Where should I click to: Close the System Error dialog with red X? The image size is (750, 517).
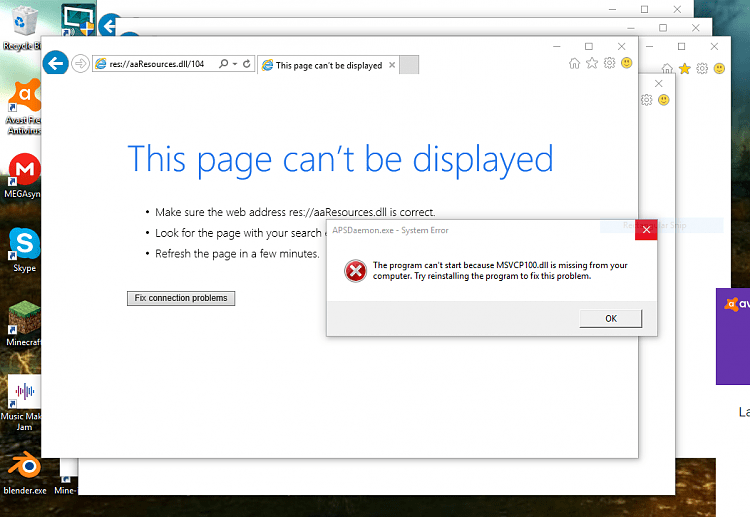pyautogui.click(x=646, y=231)
